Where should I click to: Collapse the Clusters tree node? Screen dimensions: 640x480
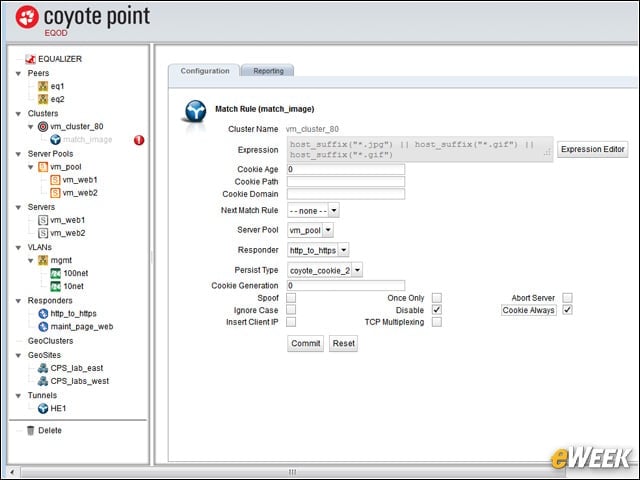click(x=18, y=114)
